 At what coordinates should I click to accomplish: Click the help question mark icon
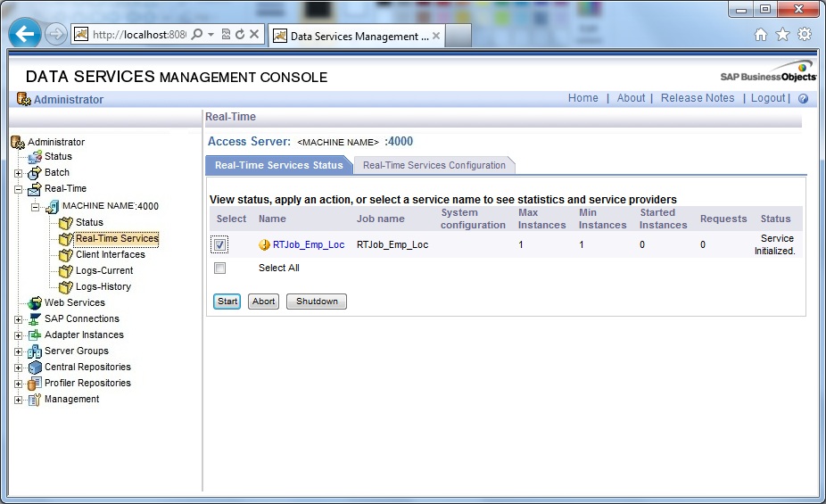(804, 98)
